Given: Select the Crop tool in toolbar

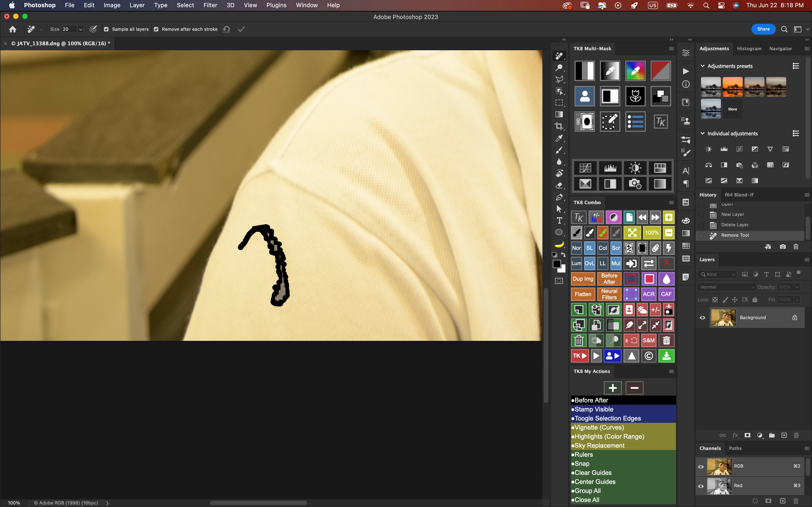Looking at the screenshot, I should point(559,127).
